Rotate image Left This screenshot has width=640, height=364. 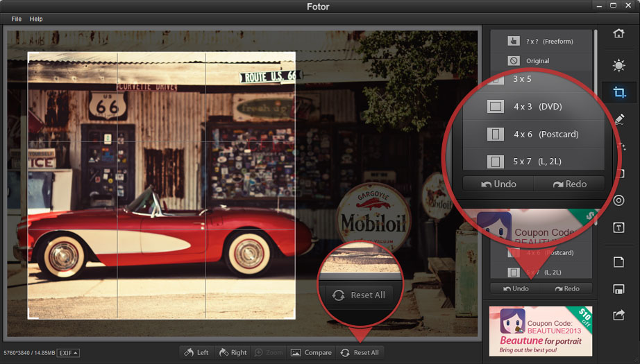196,353
